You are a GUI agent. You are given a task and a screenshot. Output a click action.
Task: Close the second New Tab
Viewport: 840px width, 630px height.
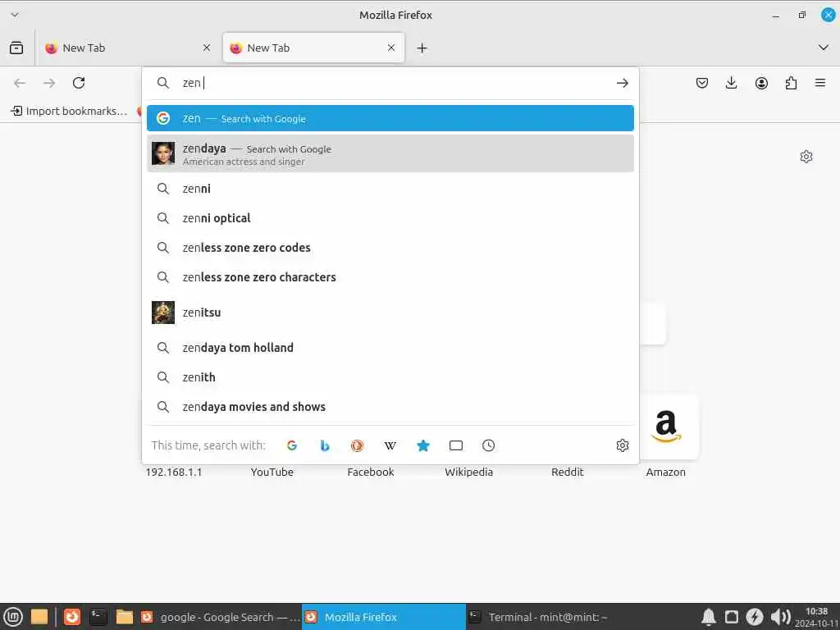point(391,48)
